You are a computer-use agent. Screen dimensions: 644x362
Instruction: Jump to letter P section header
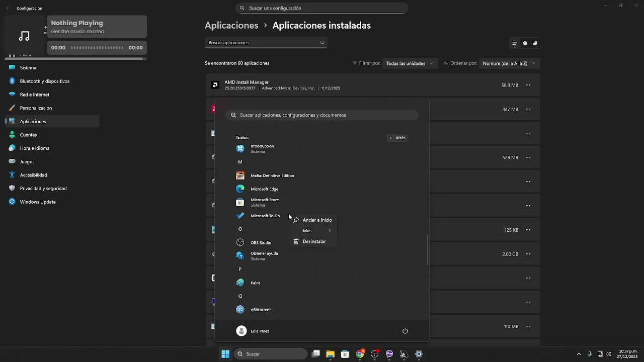[x=240, y=269]
